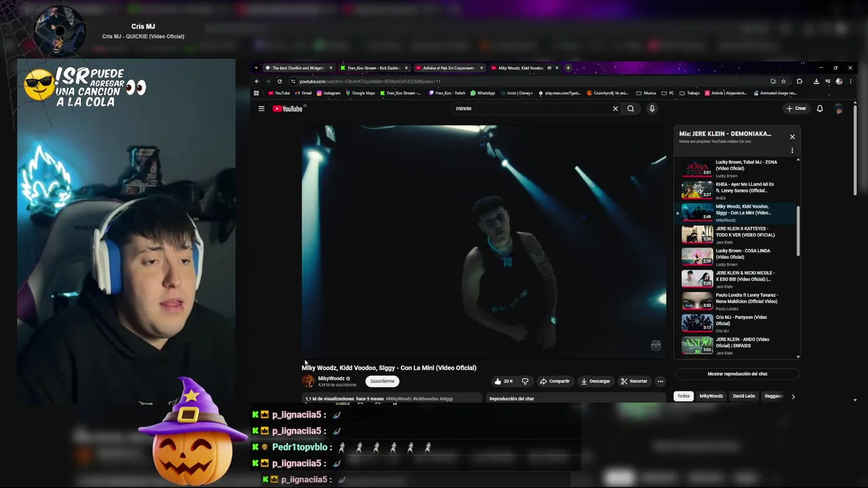This screenshot has width=868, height=488.
Task: Select the MikyWoodz filter chip
Action: coord(711,396)
